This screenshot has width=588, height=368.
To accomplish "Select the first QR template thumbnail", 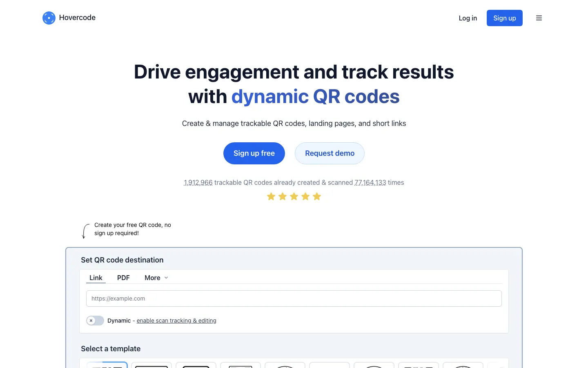I will (x=107, y=365).
